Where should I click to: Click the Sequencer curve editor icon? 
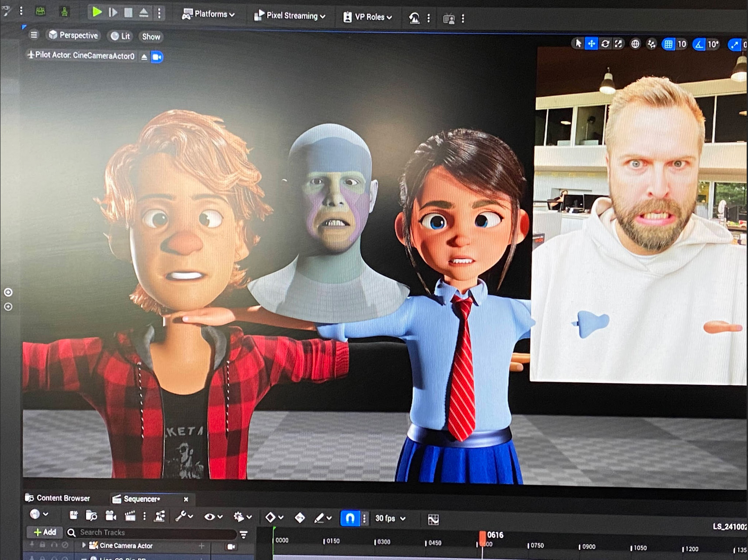pyautogui.click(x=433, y=519)
